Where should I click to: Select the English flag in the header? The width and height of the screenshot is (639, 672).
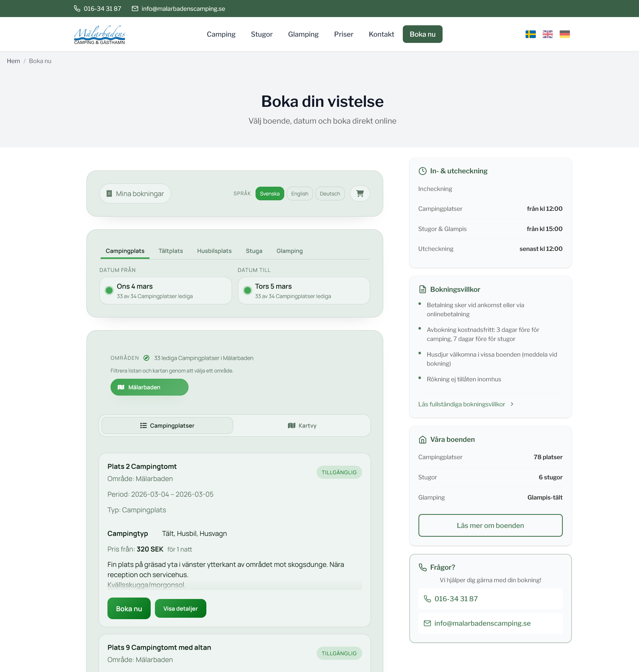548,34
